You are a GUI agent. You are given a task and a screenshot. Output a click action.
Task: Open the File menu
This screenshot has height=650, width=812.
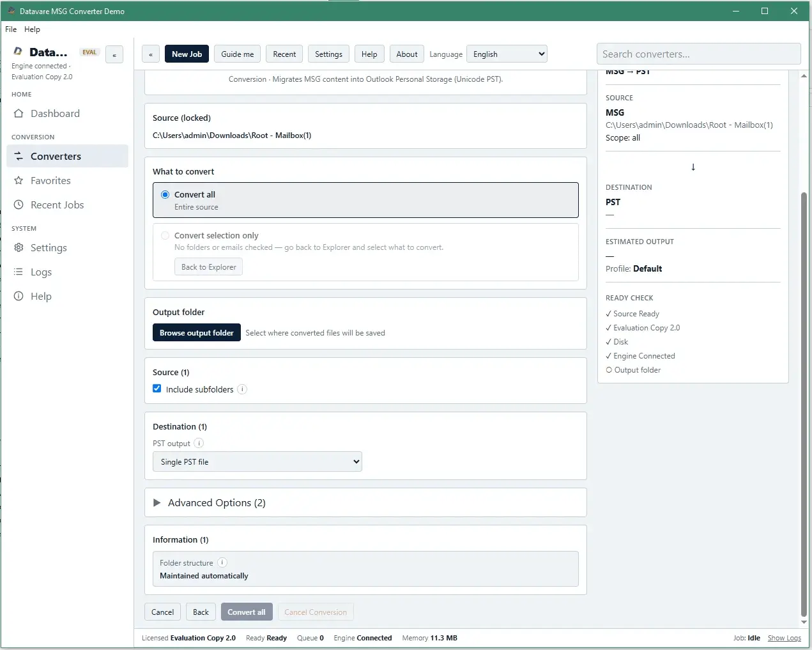coord(11,29)
